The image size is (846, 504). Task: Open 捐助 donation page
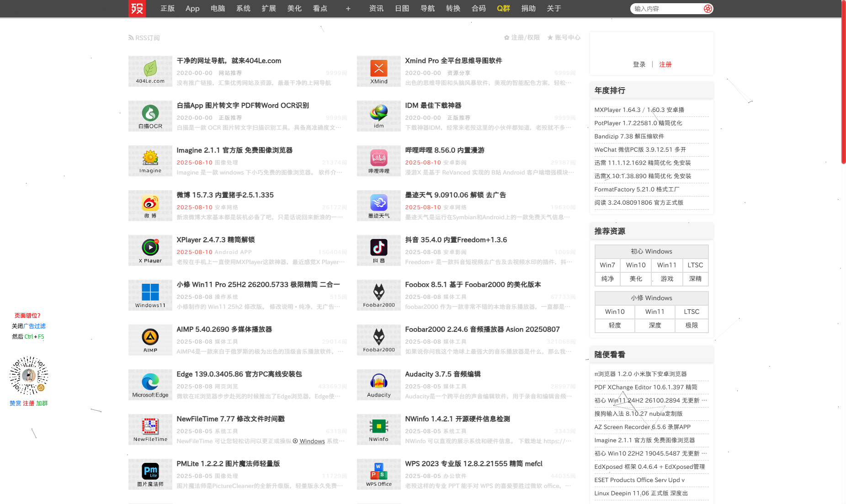coord(528,8)
